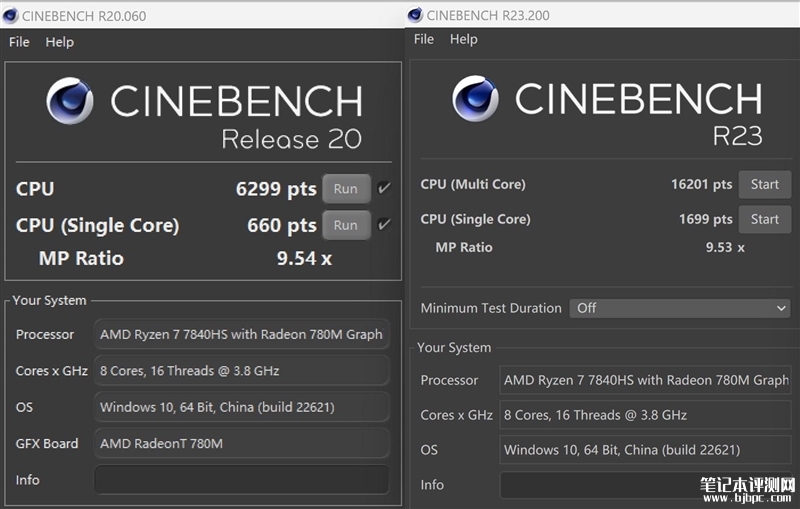Screen dimensions: 800x509
Task: Expand Minimum Test Duration dropdown
Action: point(680,308)
